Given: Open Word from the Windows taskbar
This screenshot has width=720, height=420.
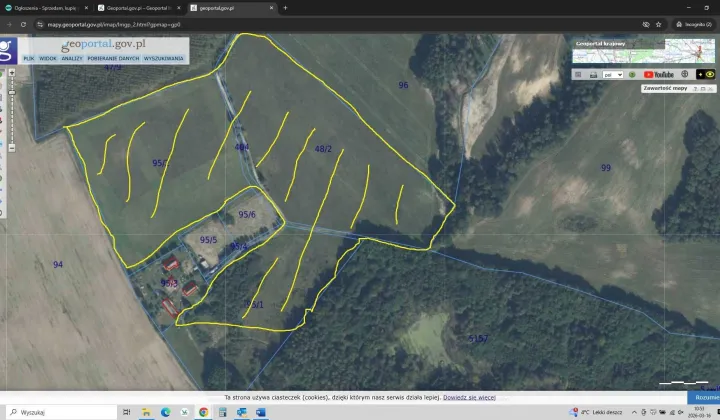Looking at the screenshot, I should [x=260, y=412].
